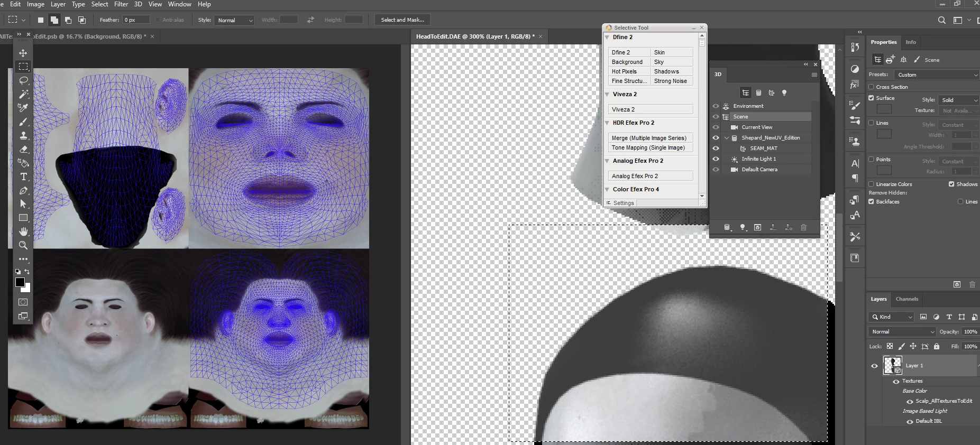Click the Analog Efex Pro 2 button

[x=651, y=176]
